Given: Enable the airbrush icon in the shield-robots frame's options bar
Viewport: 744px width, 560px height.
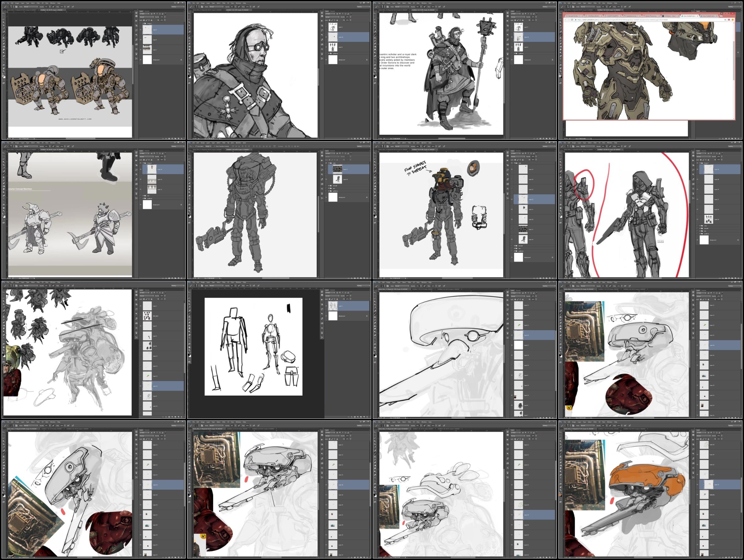Looking at the screenshot, I should point(68,7).
